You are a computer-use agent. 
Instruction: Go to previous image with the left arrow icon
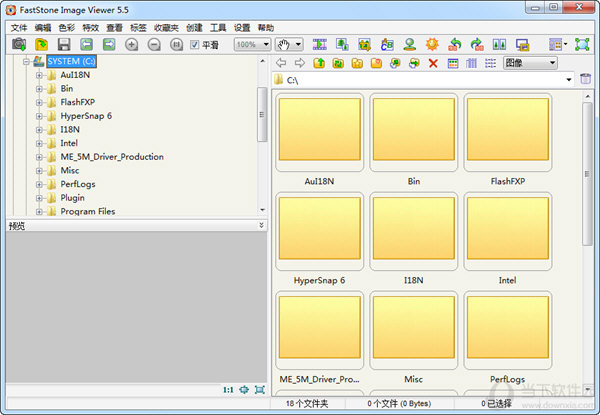point(86,44)
